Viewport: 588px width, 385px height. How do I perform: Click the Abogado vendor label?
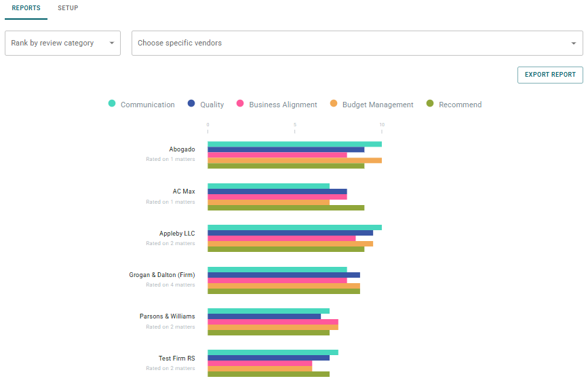click(x=182, y=149)
